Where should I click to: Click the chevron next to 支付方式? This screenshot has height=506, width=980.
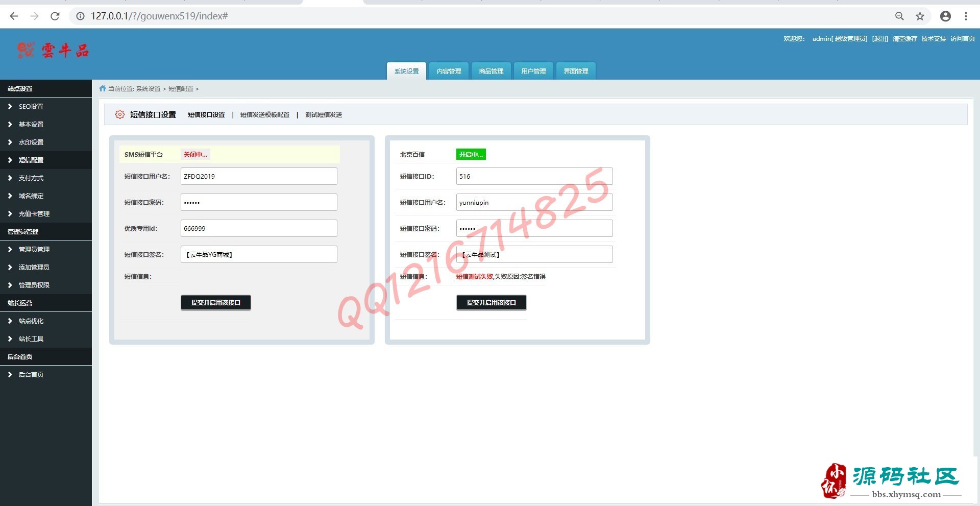(10, 178)
